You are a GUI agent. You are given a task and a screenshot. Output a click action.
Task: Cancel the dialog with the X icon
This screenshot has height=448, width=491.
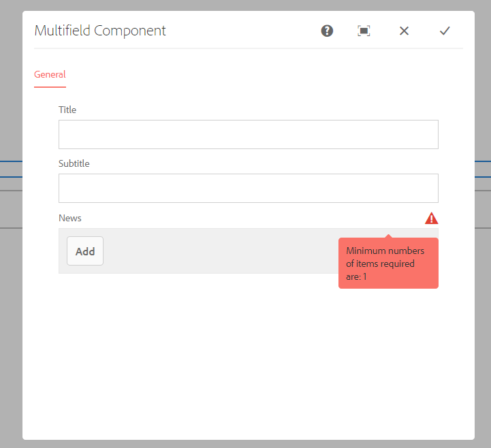point(404,31)
